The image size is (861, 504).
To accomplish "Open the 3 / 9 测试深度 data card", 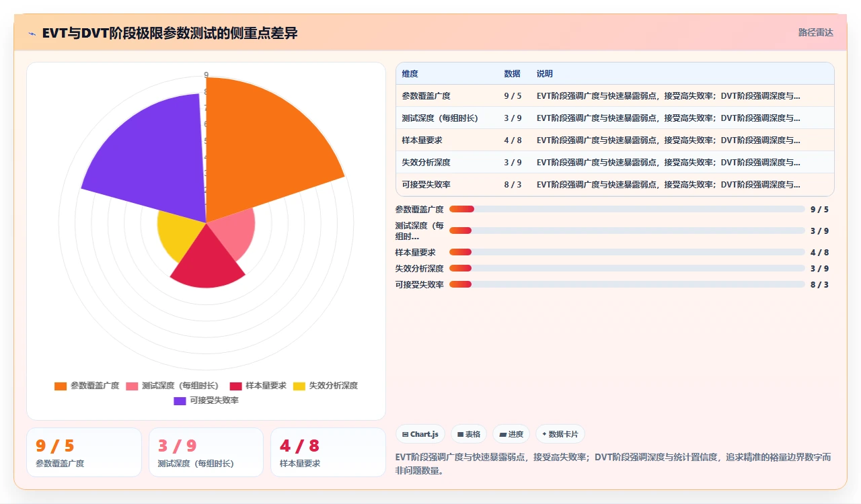I will point(206,452).
